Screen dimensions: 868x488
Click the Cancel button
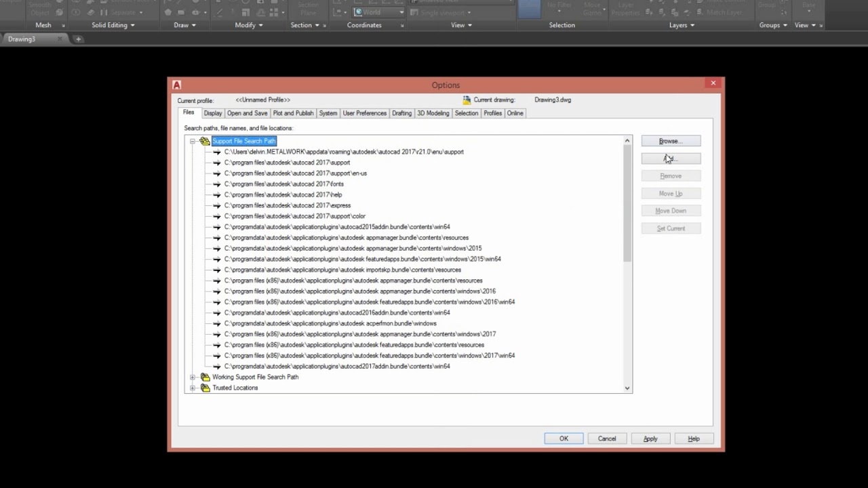(x=607, y=439)
